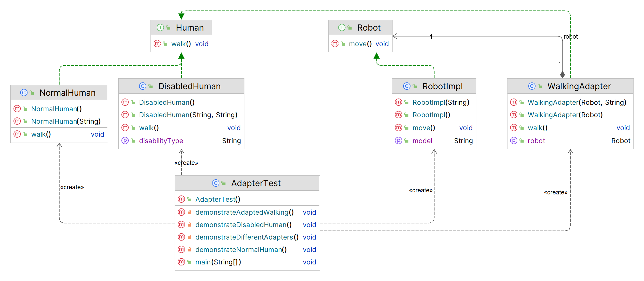Click the class icon beside RobotImpl title
The width and height of the screenshot is (644, 281).
click(407, 86)
